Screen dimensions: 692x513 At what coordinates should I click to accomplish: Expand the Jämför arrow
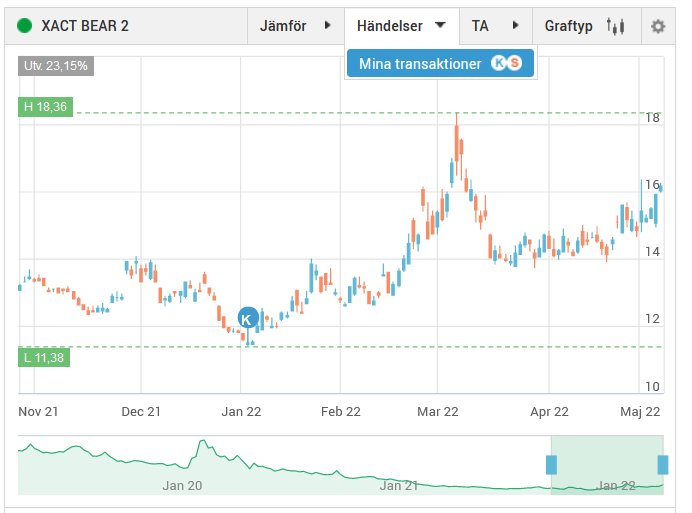coord(327,25)
